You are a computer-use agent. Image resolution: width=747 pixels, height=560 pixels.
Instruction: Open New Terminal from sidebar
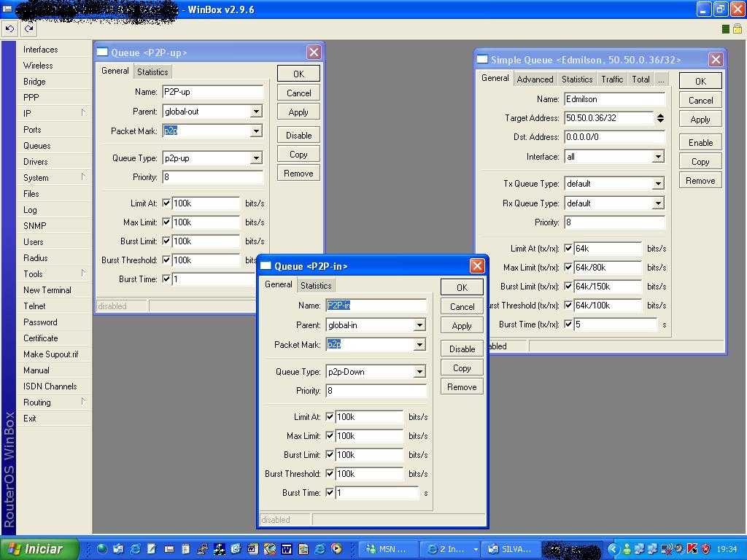click(x=53, y=290)
